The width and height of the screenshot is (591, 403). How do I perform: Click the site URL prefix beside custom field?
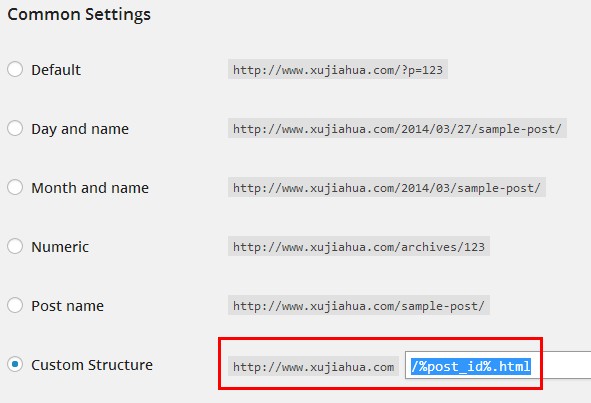pyautogui.click(x=314, y=366)
